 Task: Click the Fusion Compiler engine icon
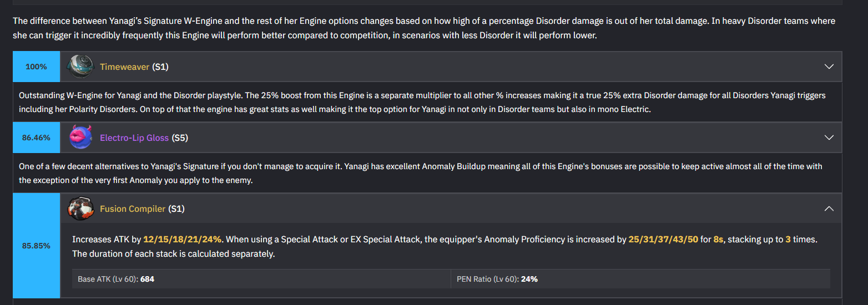pos(80,209)
